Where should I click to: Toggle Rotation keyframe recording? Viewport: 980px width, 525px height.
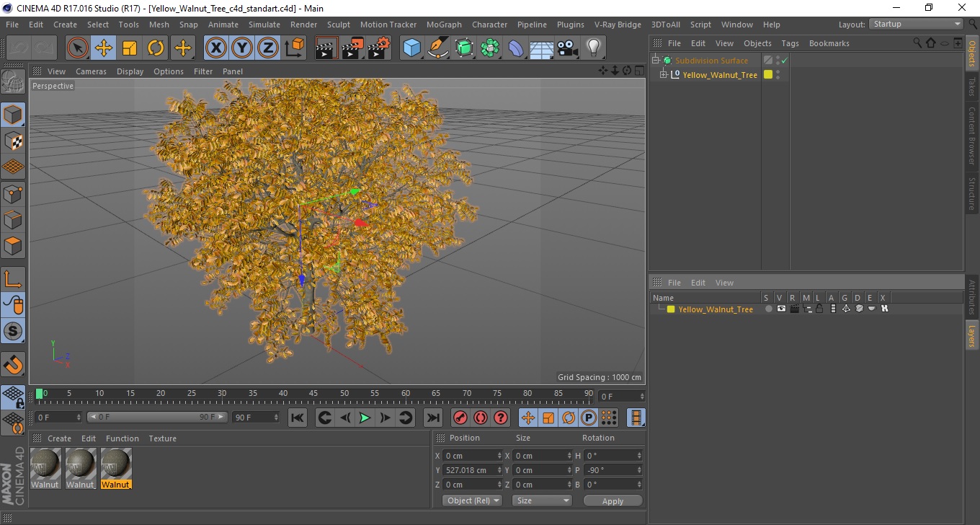coord(569,418)
